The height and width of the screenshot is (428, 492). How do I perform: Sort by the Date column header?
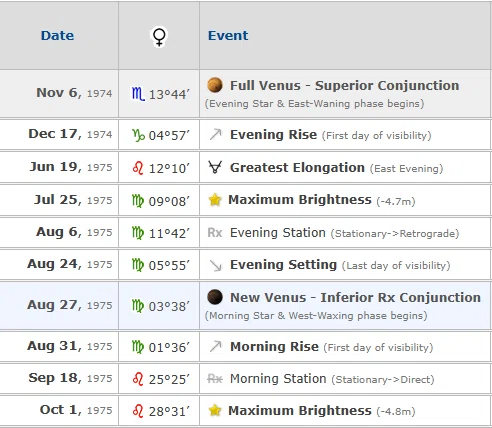(x=57, y=36)
